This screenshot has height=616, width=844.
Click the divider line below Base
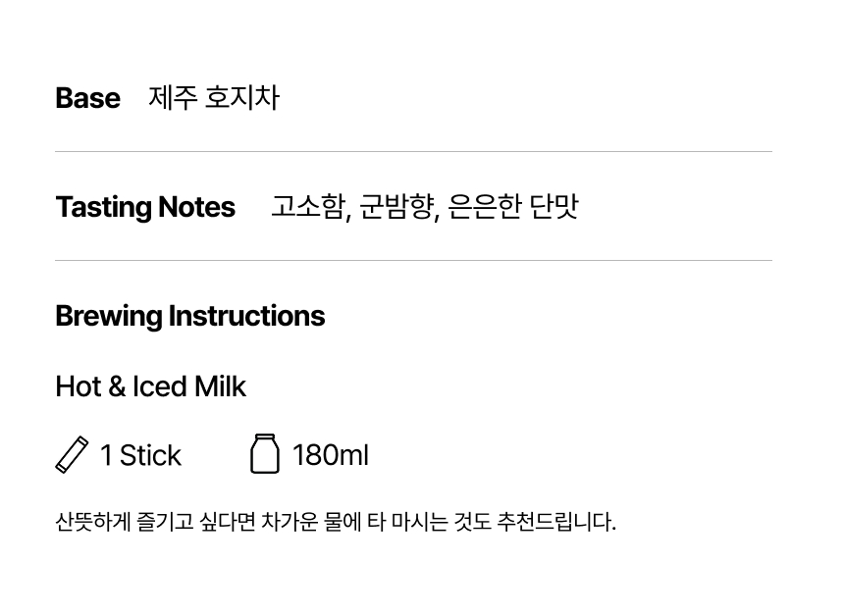413,152
